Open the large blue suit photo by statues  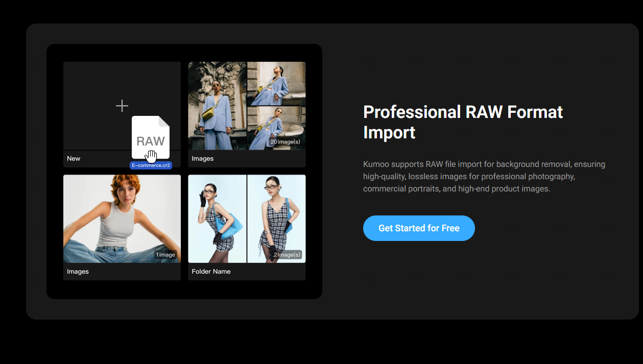point(217,106)
